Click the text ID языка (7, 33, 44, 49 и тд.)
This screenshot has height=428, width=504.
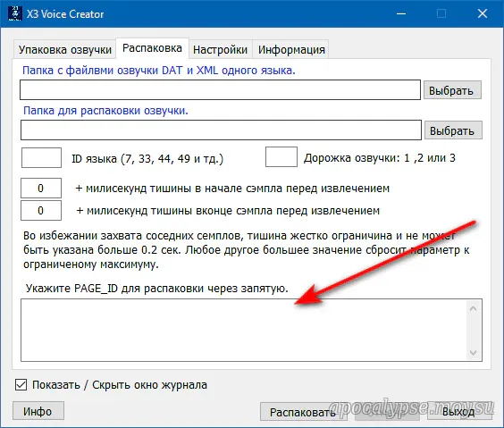147,158
